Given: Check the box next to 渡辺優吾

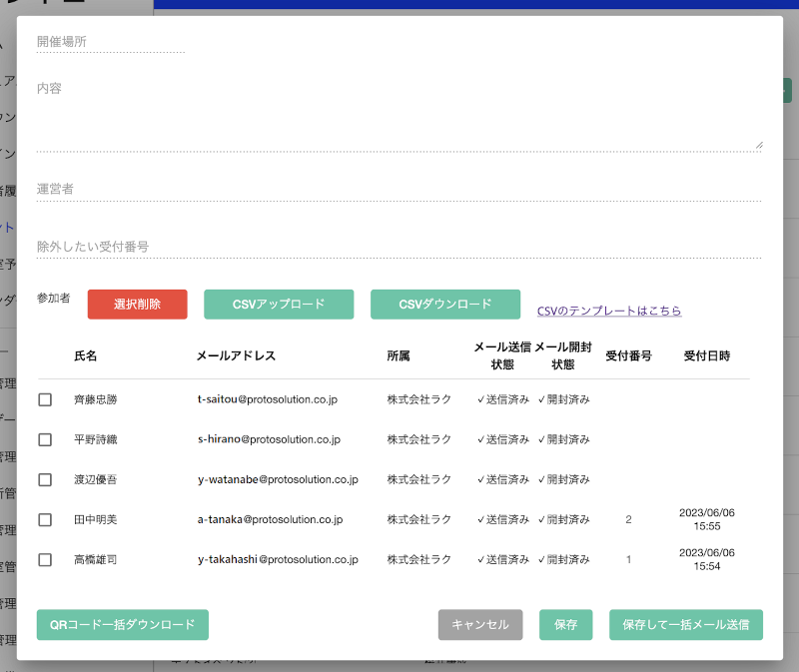Looking at the screenshot, I should click(x=45, y=480).
